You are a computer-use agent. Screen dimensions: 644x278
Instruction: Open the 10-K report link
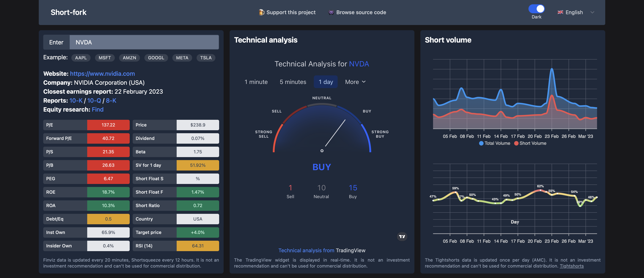point(76,101)
